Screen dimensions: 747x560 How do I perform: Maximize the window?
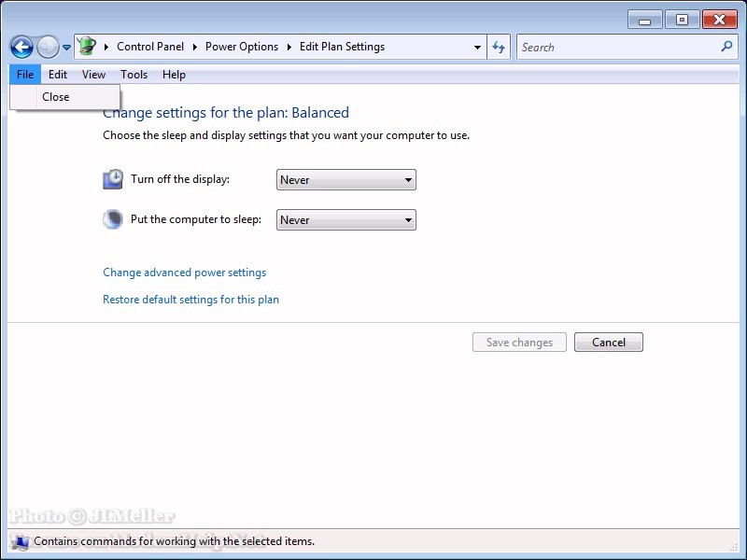coord(682,20)
